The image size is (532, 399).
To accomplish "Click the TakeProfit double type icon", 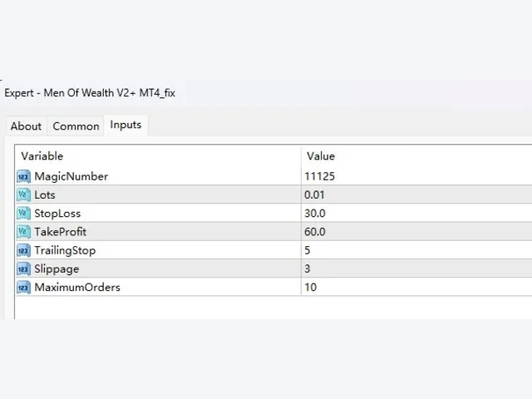I will pos(23,232).
